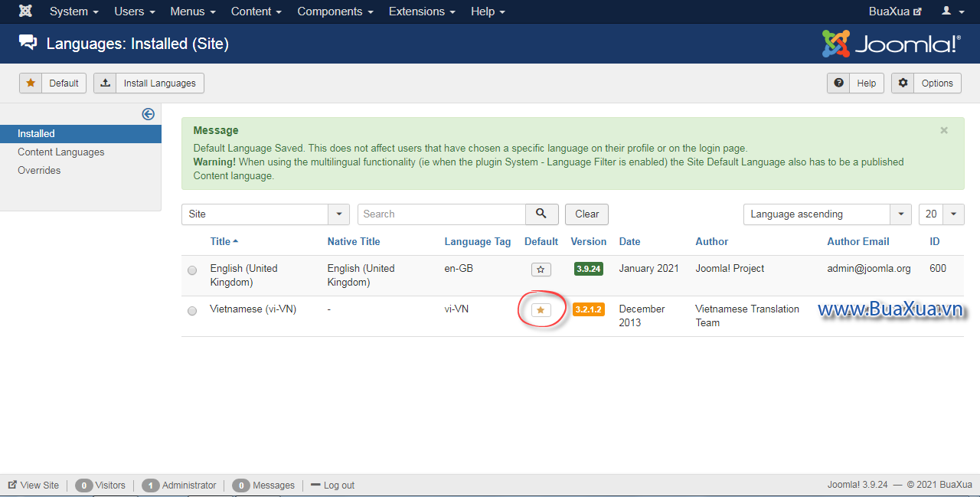
Task: Click View Site in the status bar
Action: [34, 486]
